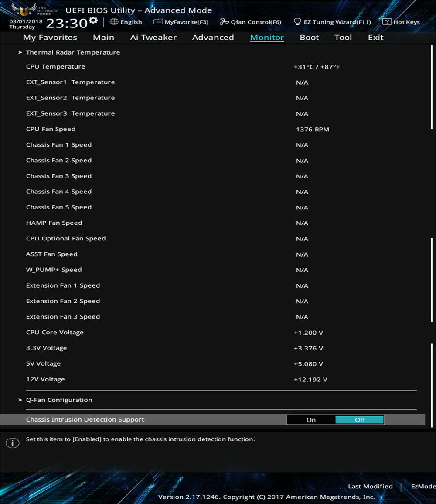Image resolution: width=436 pixels, height=504 pixels.
Task: Click the +12.192 V value
Action: click(310, 380)
